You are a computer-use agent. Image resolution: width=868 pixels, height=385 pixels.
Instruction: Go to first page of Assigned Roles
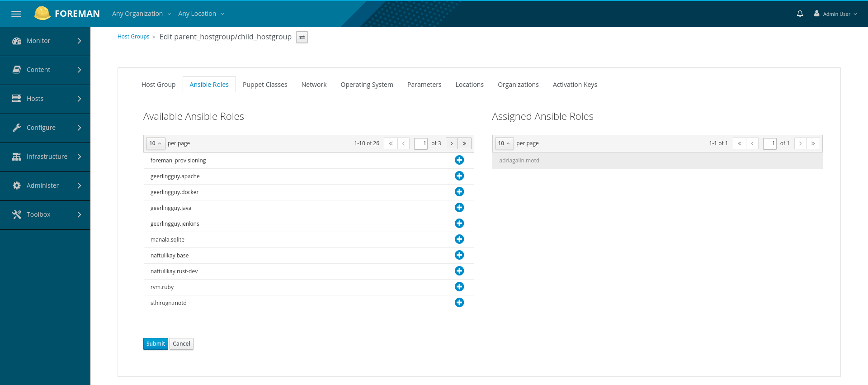tap(740, 143)
